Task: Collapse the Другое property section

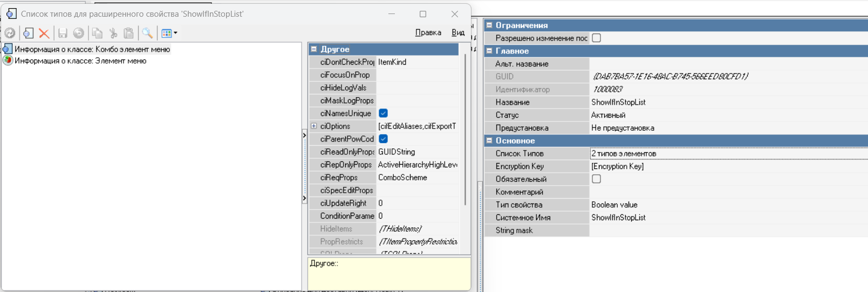Action: (314, 49)
